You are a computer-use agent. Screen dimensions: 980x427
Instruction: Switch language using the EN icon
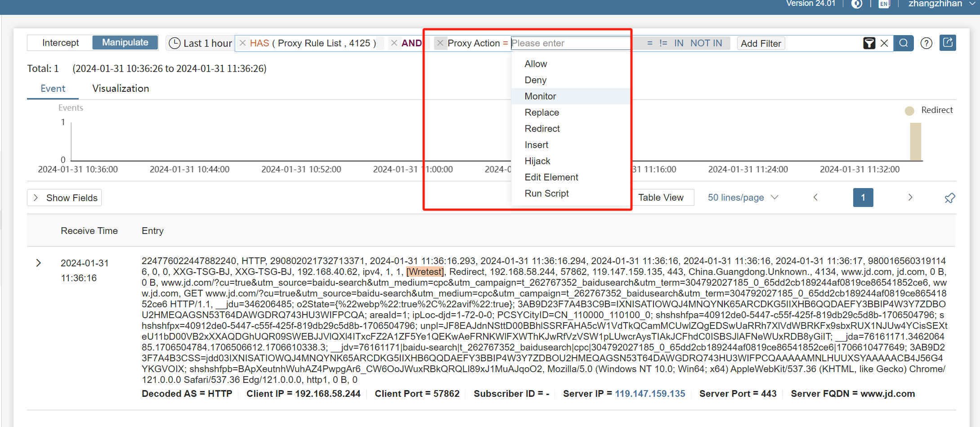pos(884,4)
